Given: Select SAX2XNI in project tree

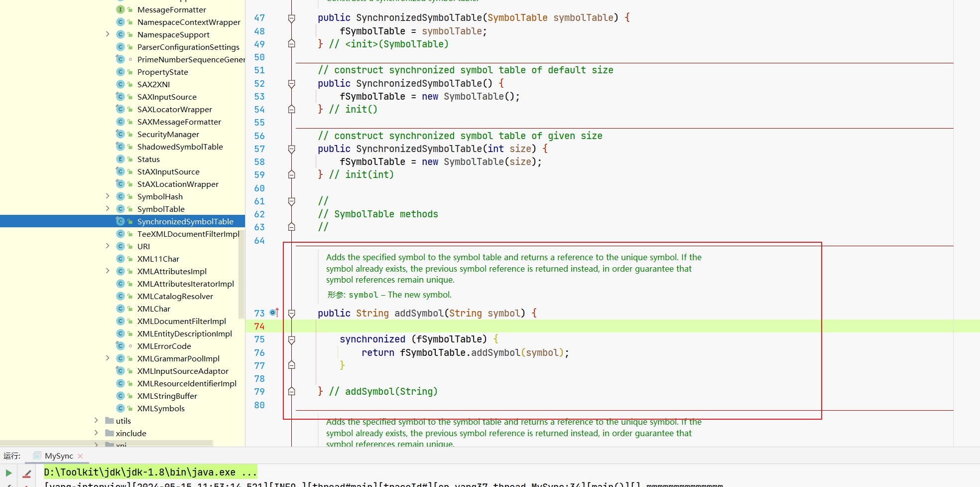Looking at the screenshot, I should pyautogui.click(x=153, y=84).
